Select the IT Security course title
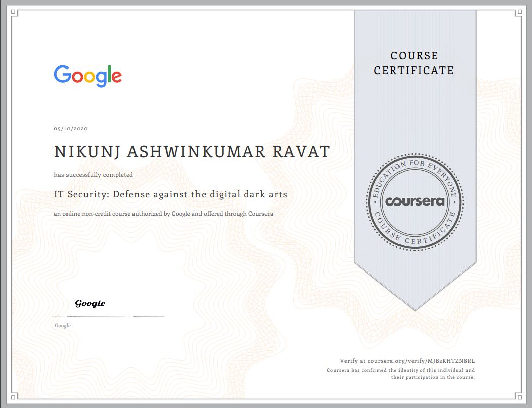Screen dimensions: 532x408 pyautogui.click(x=171, y=194)
